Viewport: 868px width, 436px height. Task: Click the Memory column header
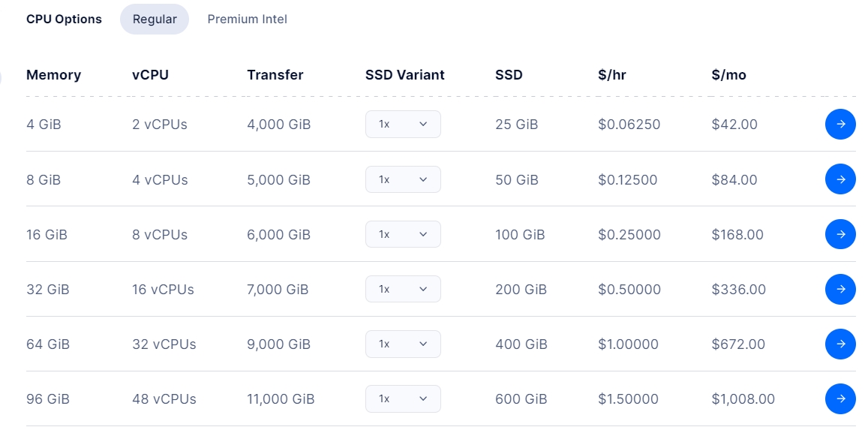click(x=53, y=75)
